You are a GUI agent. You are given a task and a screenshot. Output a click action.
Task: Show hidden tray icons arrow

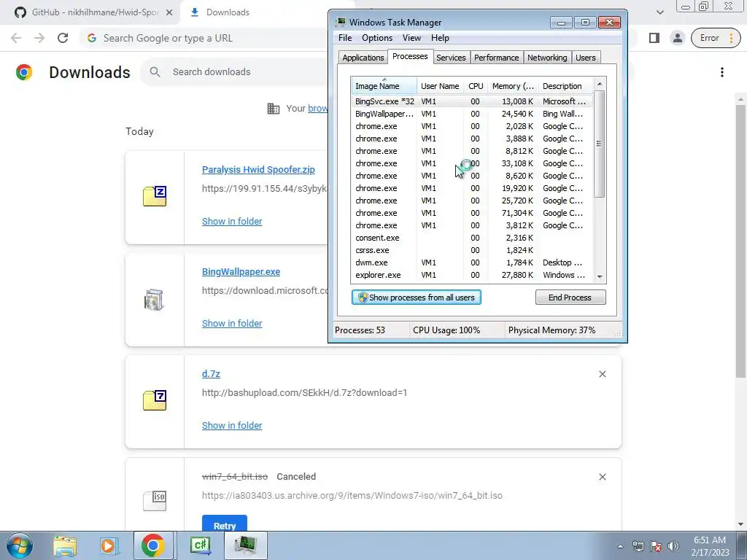pyautogui.click(x=620, y=546)
